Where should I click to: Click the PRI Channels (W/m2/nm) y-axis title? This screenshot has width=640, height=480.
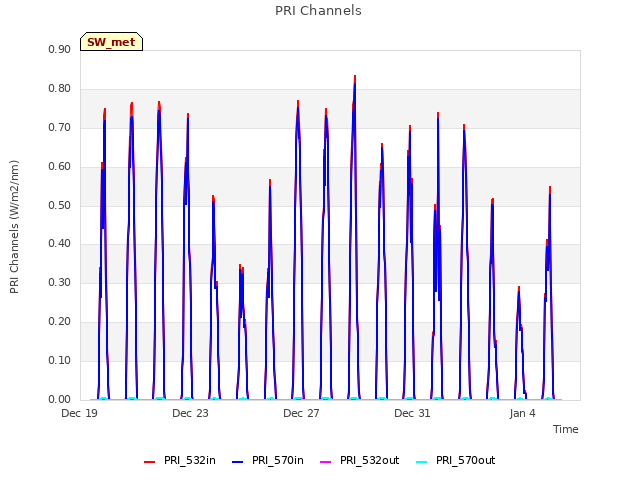[14, 227]
